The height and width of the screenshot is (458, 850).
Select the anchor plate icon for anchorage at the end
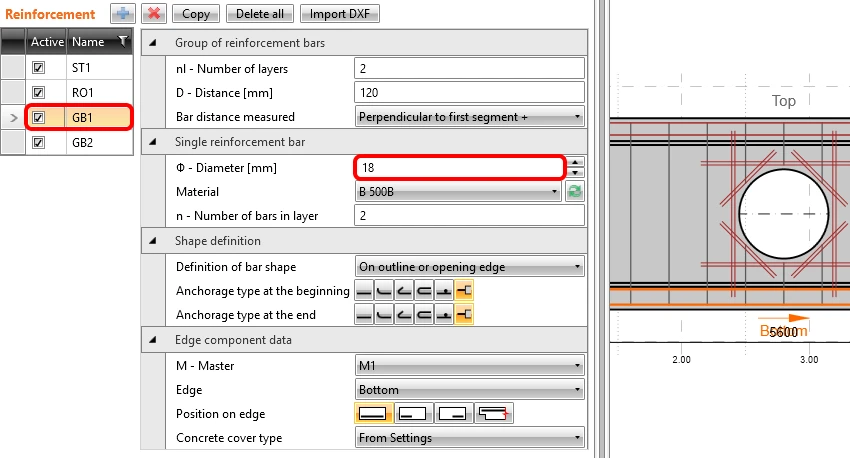click(464, 315)
